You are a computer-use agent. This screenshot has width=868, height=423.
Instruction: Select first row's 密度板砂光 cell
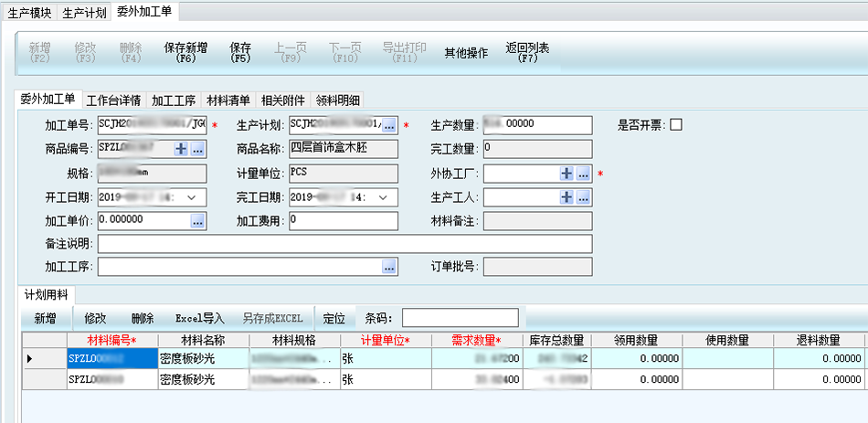tap(204, 359)
